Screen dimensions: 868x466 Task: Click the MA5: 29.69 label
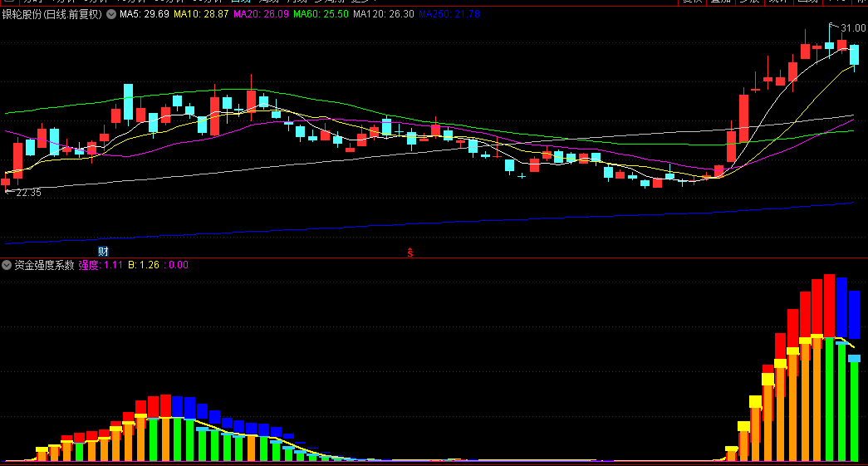pyautogui.click(x=145, y=14)
